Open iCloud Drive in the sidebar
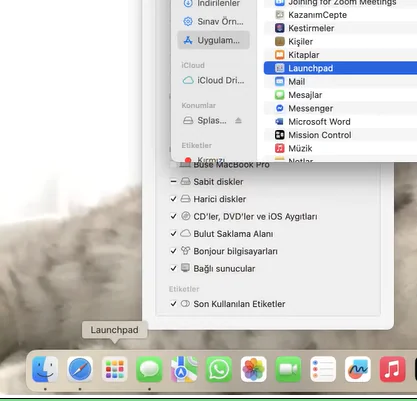Viewport: 417px width, 401px height. point(213,80)
